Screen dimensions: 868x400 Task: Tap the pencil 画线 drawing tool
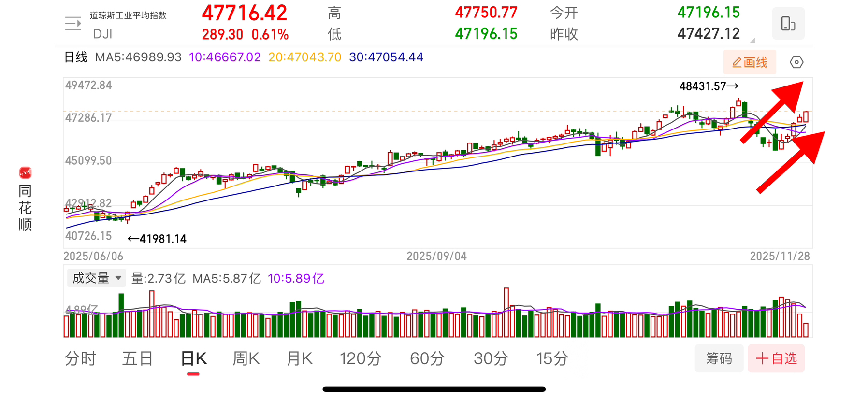(750, 62)
